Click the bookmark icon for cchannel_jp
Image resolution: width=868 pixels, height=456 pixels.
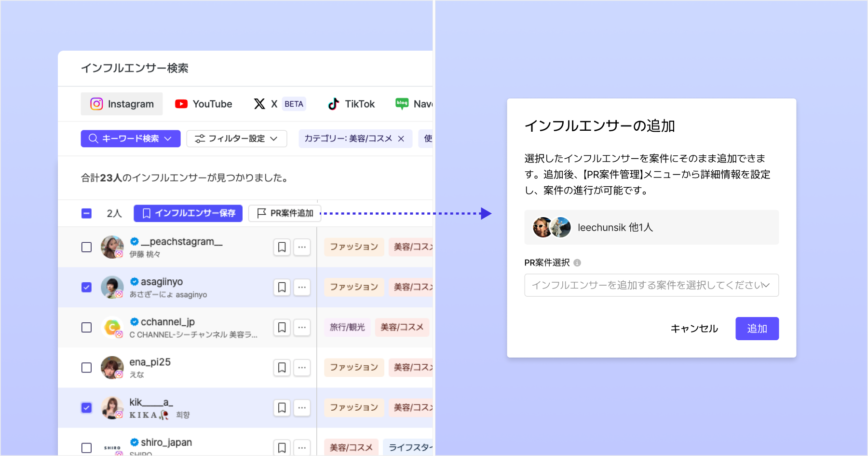click(x=282, y=328)
